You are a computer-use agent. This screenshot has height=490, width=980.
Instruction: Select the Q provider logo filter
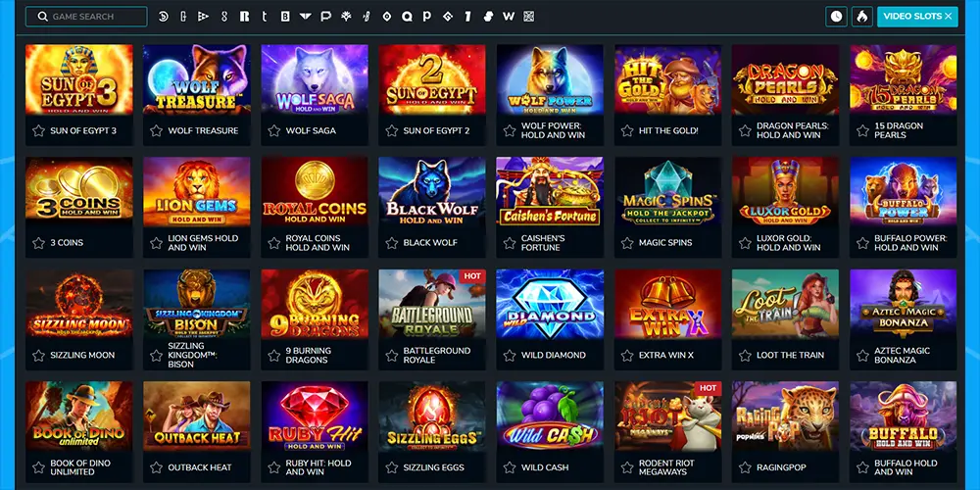(407, 17)
